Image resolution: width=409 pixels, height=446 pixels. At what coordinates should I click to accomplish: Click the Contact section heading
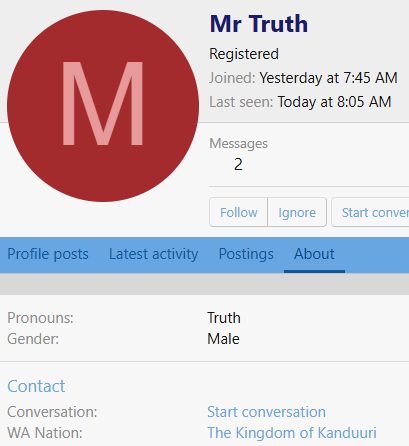(x=36, y=386)
